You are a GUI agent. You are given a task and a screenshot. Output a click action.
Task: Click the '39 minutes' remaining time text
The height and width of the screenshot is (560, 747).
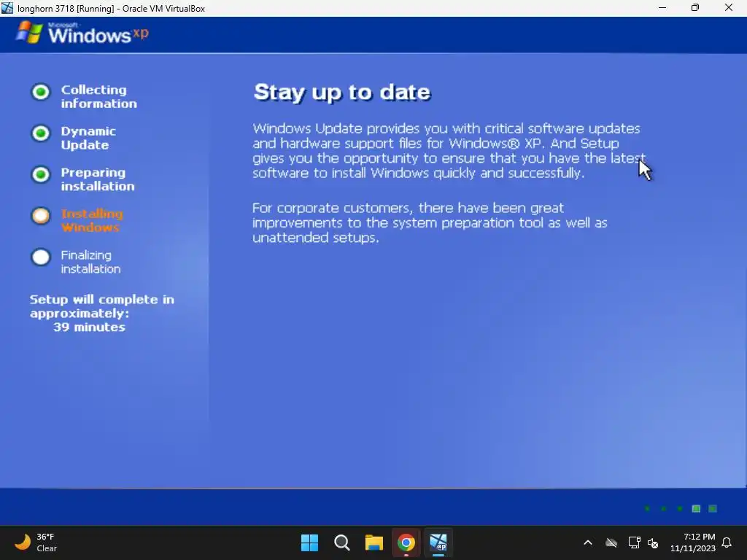tap(89, 327)
